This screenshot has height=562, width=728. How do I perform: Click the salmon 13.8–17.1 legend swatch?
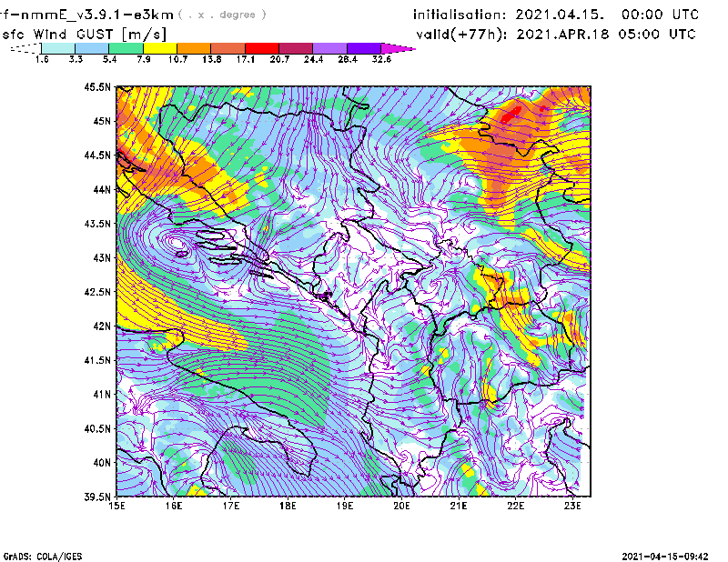coord(228,48)
